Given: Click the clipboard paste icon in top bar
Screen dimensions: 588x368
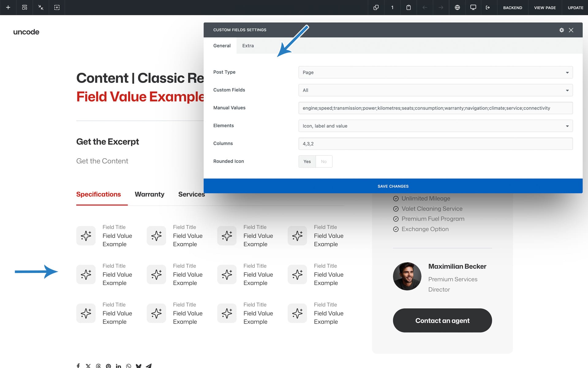Looking at the screenshot, I should point(409,7).
